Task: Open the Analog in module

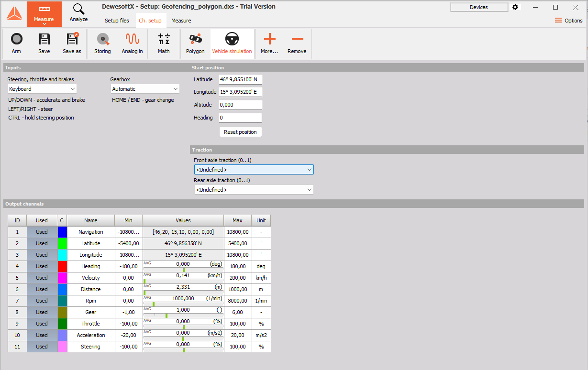Action: [x=132, y=44]
